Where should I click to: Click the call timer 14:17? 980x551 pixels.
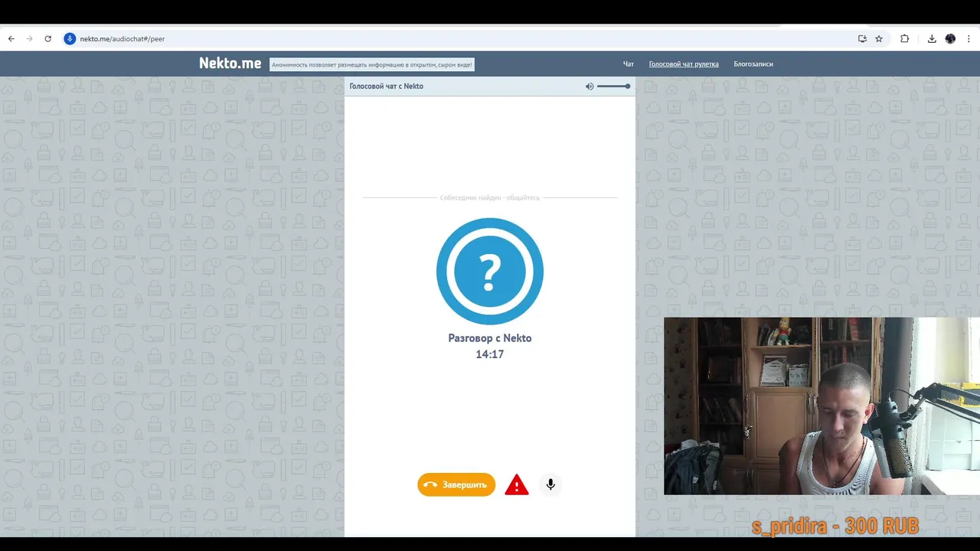coord(490,354)
